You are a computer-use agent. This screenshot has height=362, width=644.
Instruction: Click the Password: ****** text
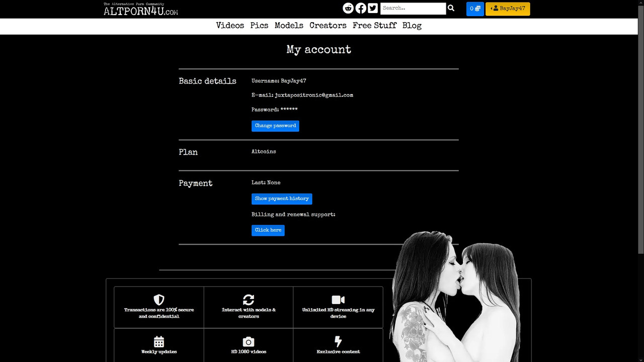pos(275,110)
